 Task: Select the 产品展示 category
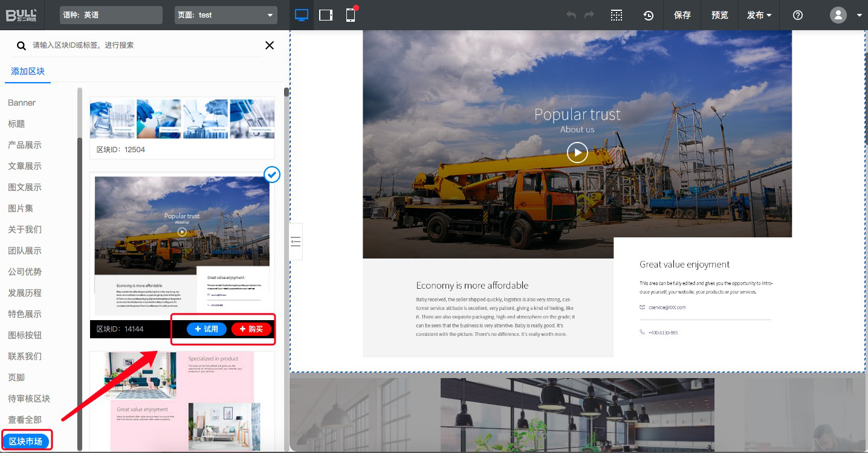click(25, 145)
